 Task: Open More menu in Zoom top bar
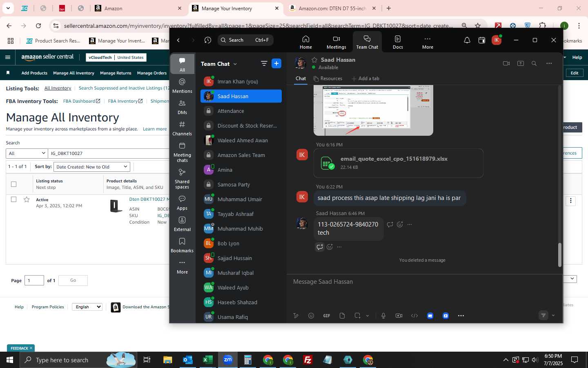428,42
